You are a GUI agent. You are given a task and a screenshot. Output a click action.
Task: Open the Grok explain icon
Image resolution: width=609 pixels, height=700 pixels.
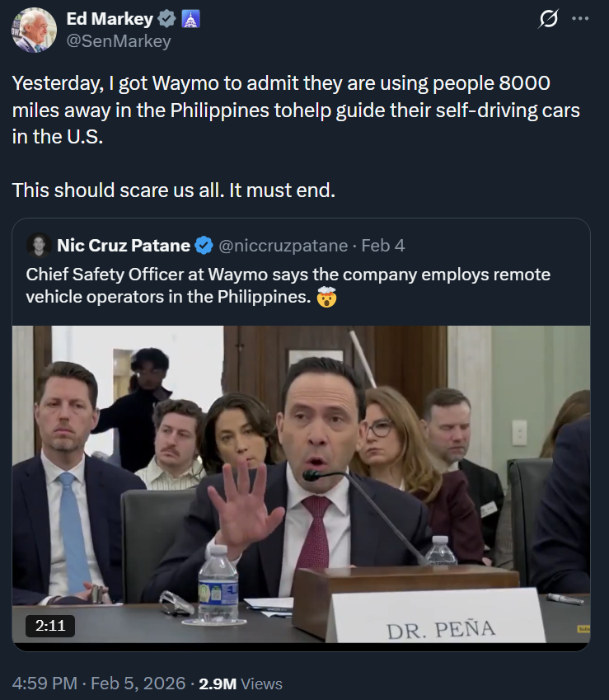(x=548, y=19)
